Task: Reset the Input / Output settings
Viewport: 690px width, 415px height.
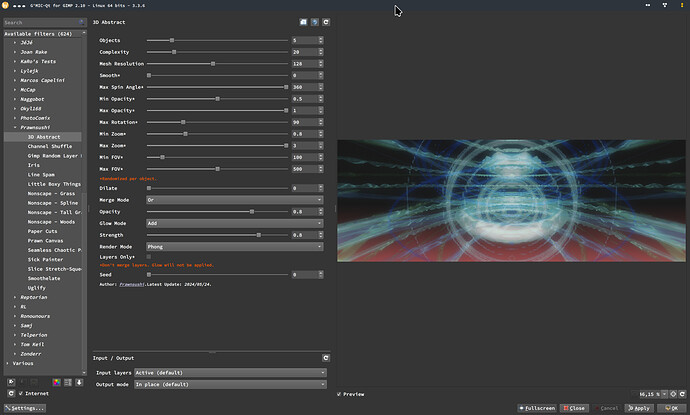Action: 326,357
